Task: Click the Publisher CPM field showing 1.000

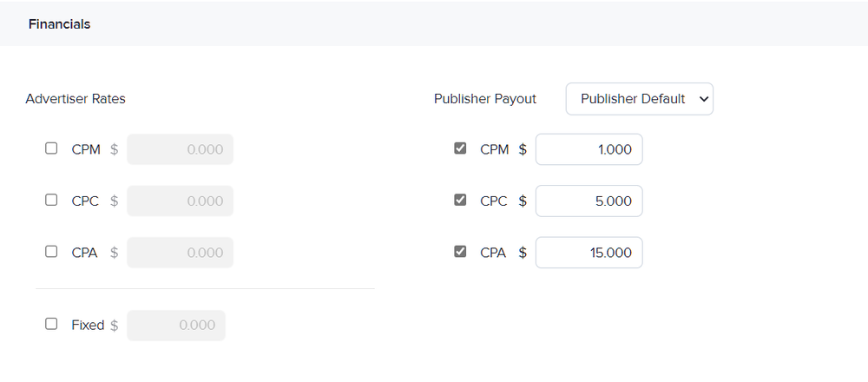Action: pos(589,149)
